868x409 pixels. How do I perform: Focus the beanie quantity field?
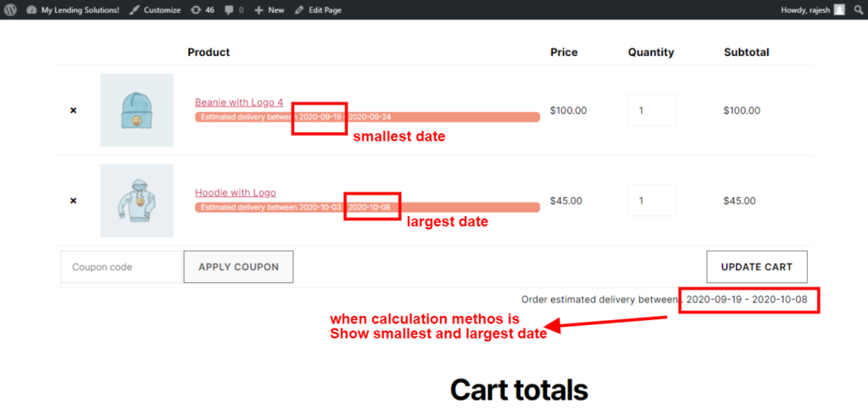(651, 110)
